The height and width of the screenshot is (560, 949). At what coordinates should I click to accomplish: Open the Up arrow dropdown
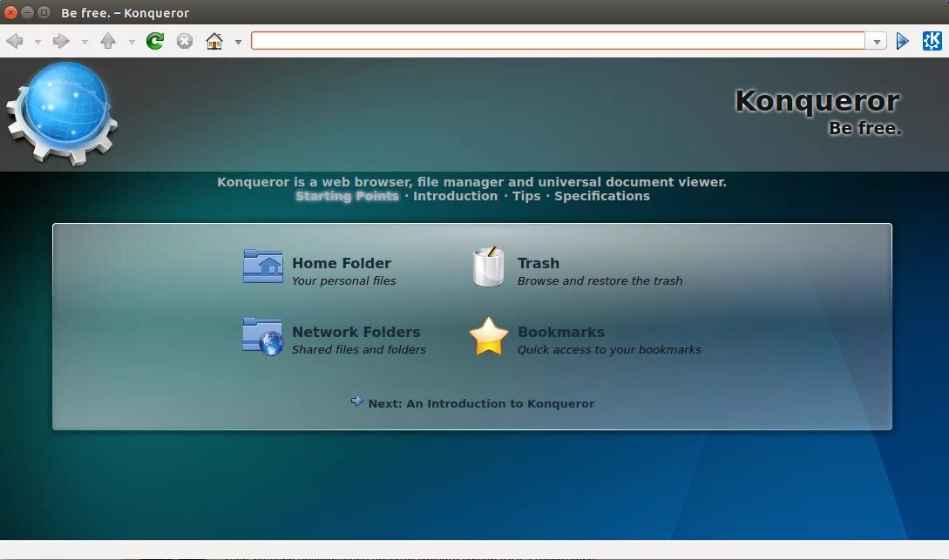pyautogui.click(x=132, y=42)
